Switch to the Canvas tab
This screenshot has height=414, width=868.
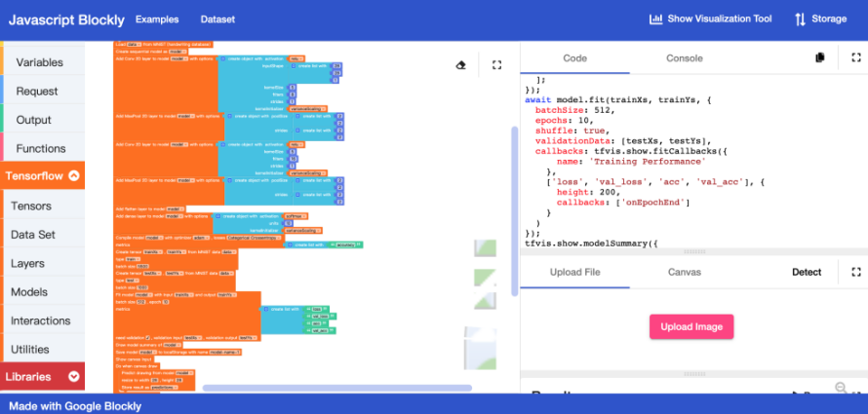coord(685,272)
